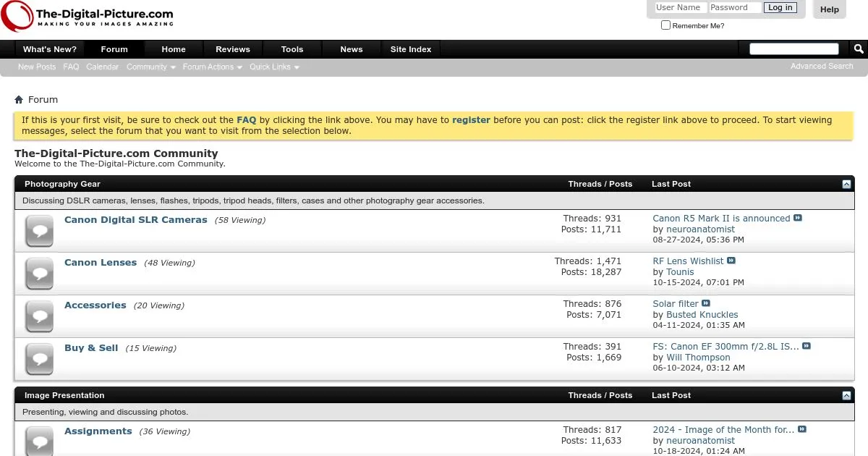The height and width of the screenshot is (456, 868).
Task: Enable the Remember Me checkbox
Action: (665, 25)
